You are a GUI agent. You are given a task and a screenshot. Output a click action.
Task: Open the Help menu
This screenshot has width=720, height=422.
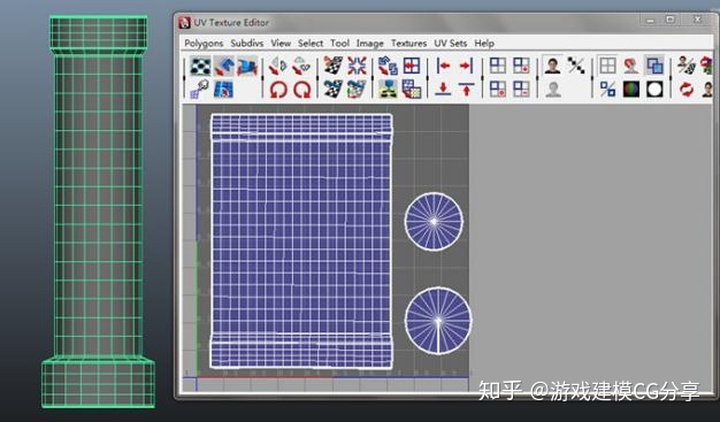(x=484, y=43)
